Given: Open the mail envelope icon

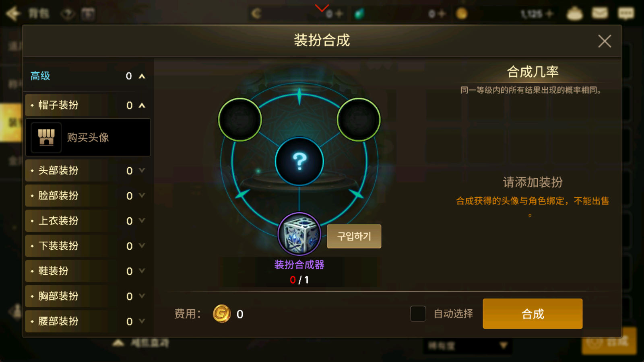Looking at the screenshot, I should click(x=600, y=13).
